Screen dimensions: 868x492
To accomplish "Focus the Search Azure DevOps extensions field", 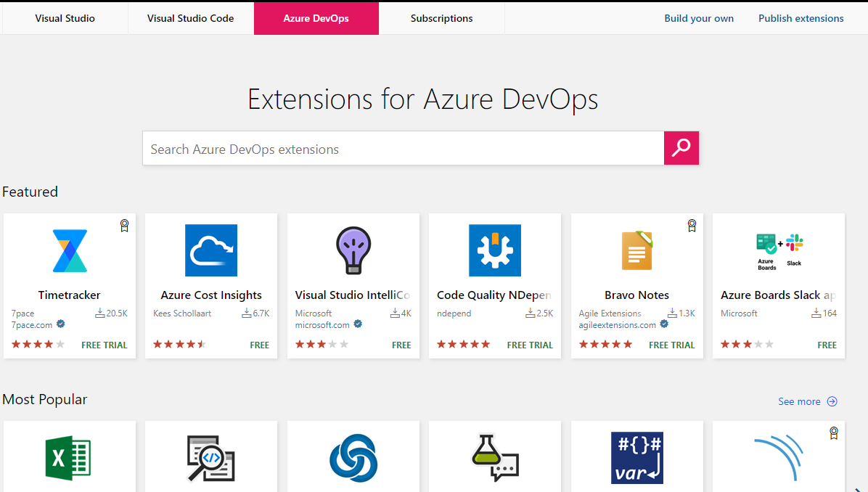I will point(403,149).
